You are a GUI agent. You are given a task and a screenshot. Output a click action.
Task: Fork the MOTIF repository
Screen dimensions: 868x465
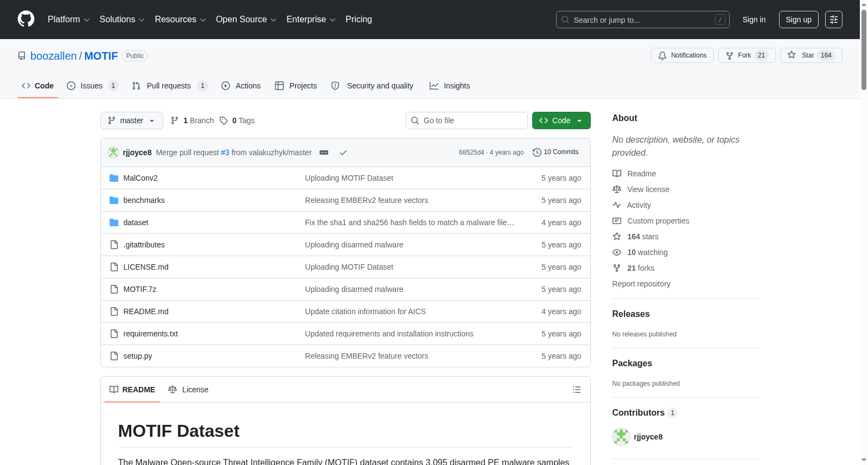pos(747,55)
